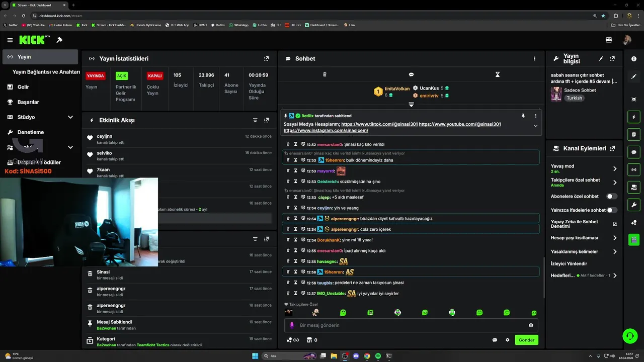Open Discord from the taskbar

356,356
